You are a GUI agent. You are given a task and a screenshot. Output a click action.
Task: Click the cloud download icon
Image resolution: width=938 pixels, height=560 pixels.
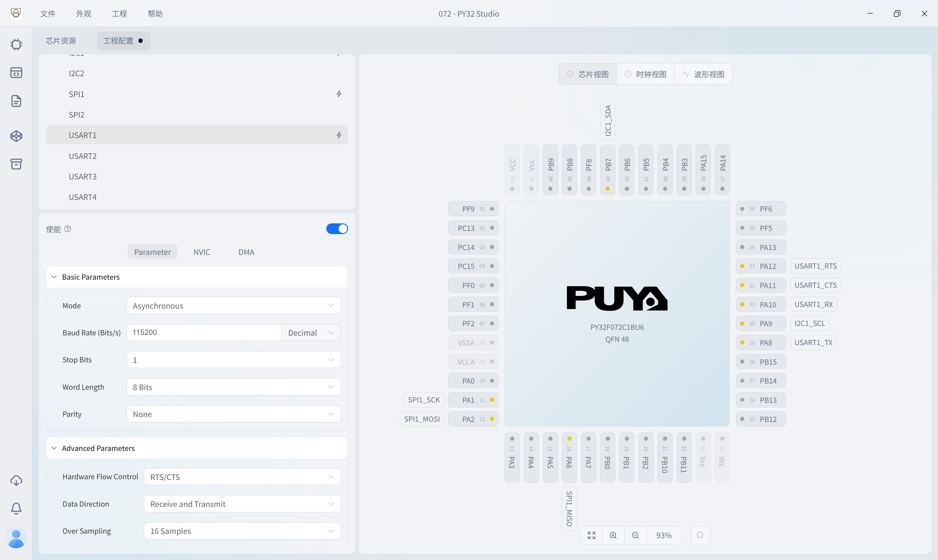click(x=16, y=480)
